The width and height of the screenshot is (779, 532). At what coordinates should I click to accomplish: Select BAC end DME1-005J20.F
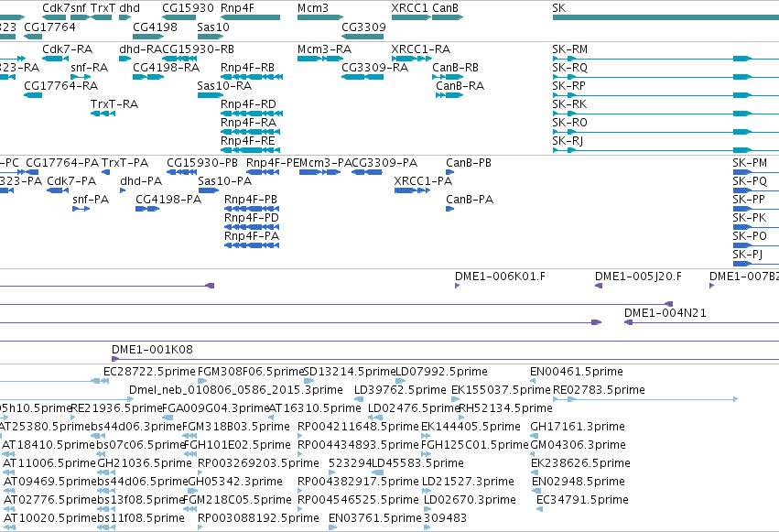pos(638,277)
